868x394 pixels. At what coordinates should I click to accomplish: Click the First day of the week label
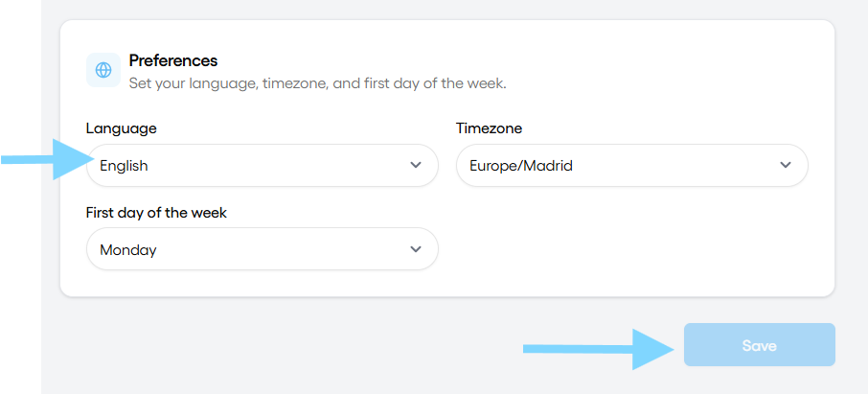click(x=157, y=213)
